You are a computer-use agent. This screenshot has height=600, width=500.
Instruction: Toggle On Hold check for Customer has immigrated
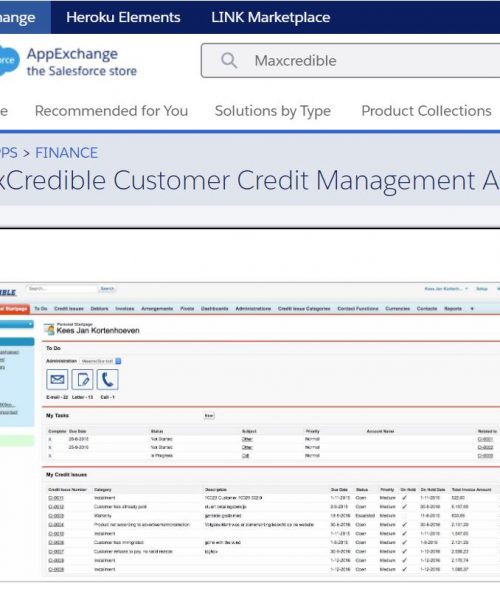click(x=405, y=543)
